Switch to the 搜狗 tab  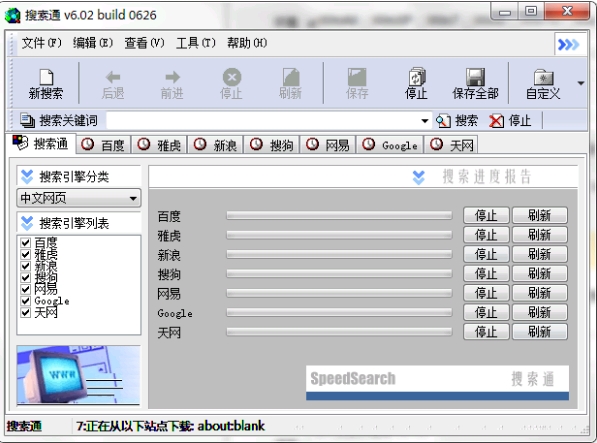click(x=272, y=145)
